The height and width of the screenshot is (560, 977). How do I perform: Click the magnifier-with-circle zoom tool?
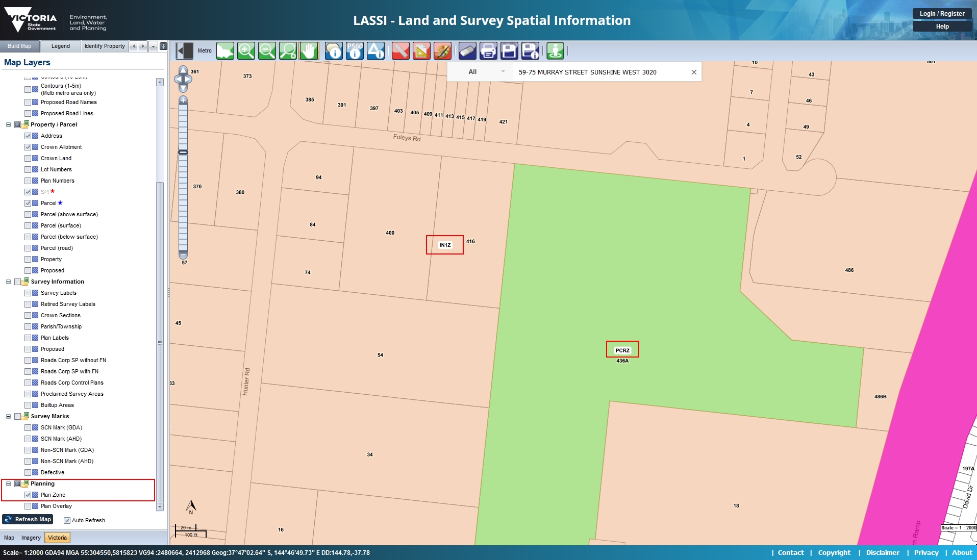pos(288,50)
